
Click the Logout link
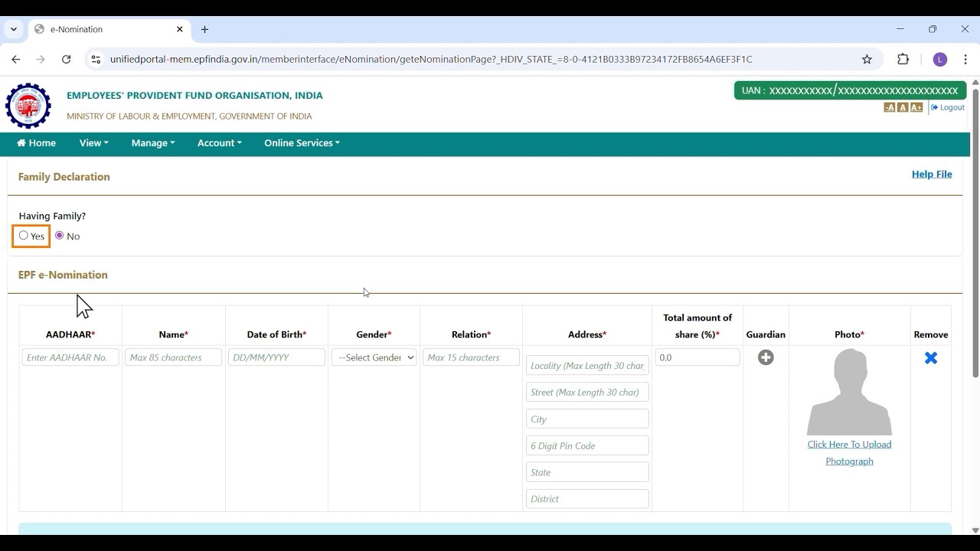(x=948, y=108)
